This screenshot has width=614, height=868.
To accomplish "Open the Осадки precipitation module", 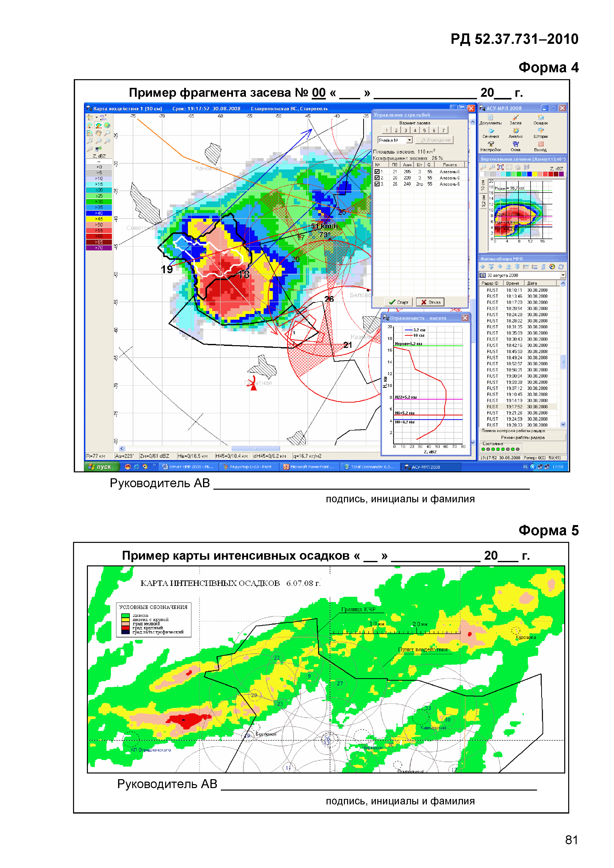I will 540,120.
